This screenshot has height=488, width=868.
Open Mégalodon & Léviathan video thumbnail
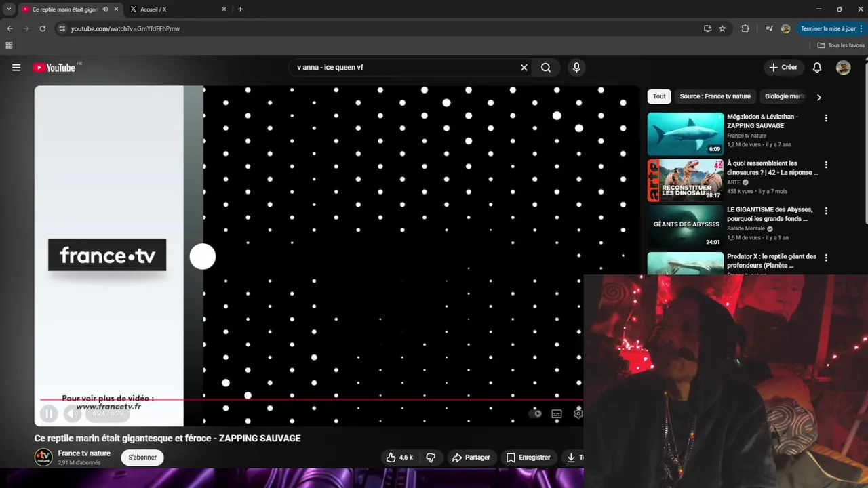click(x=685, y=134)
